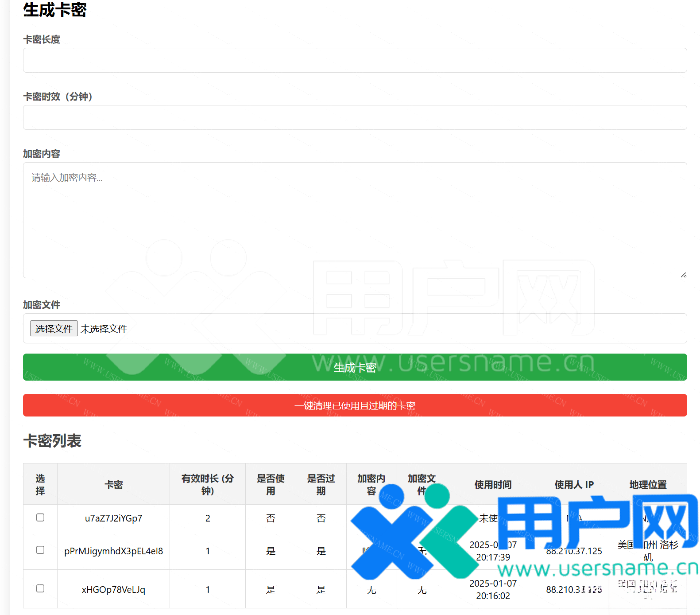Viewport: 700px width, 615px height.
Task: Focus the 加密内容 text area
Action: click(355, 220)
